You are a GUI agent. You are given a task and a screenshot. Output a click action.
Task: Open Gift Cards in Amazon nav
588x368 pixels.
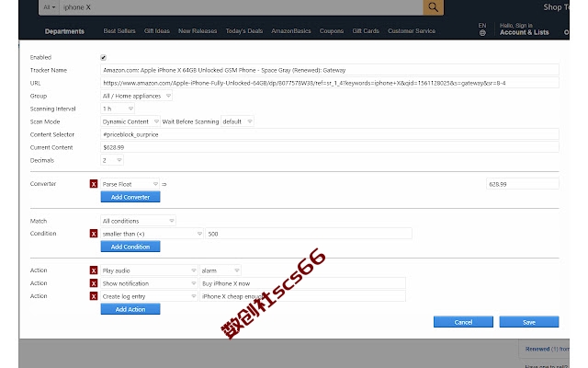click(x=366, y=30)
